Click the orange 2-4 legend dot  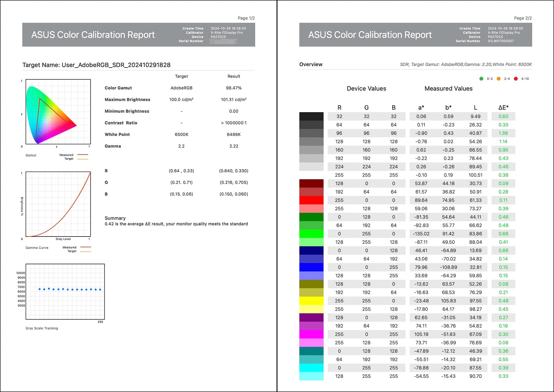click(498, 79)
